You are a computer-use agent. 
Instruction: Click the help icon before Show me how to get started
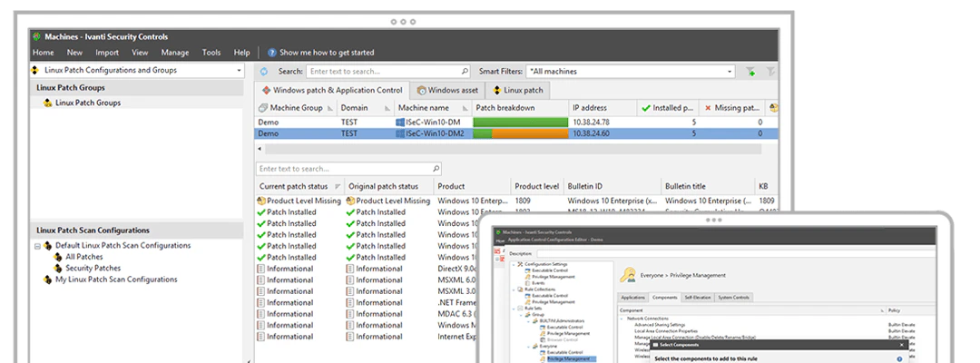[x=272, y=53]
